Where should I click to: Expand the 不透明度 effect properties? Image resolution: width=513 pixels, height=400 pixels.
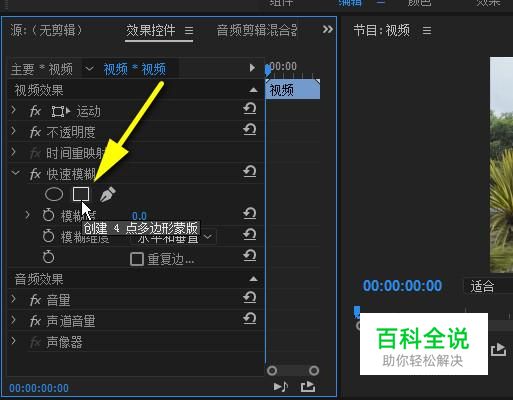pyautogui.click(x=13, y=130)
